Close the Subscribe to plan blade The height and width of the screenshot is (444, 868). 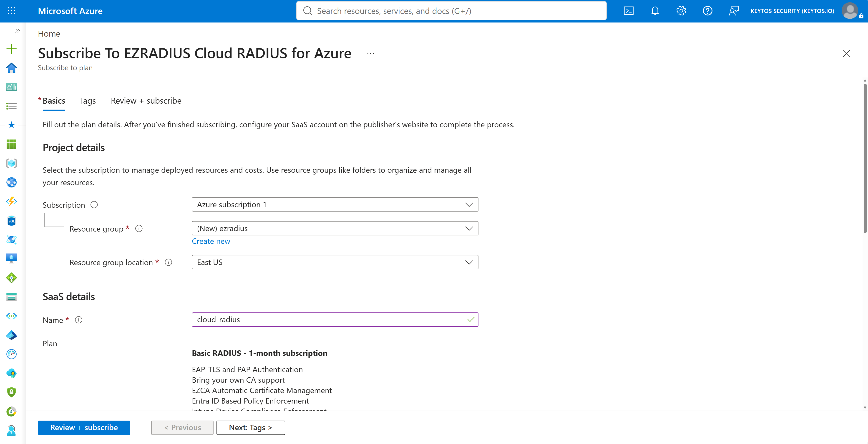click(x=846, y=54)
